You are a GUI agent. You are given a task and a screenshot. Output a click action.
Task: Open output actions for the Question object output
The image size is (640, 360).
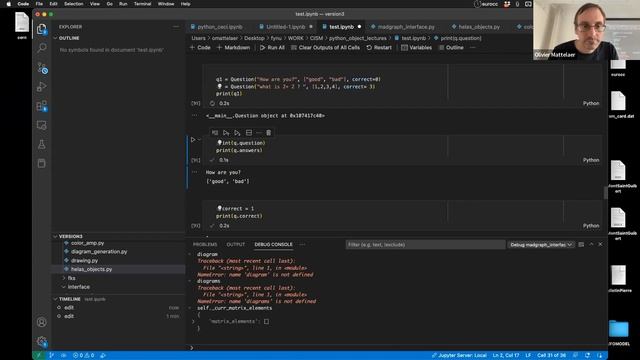tap(195, 116)
